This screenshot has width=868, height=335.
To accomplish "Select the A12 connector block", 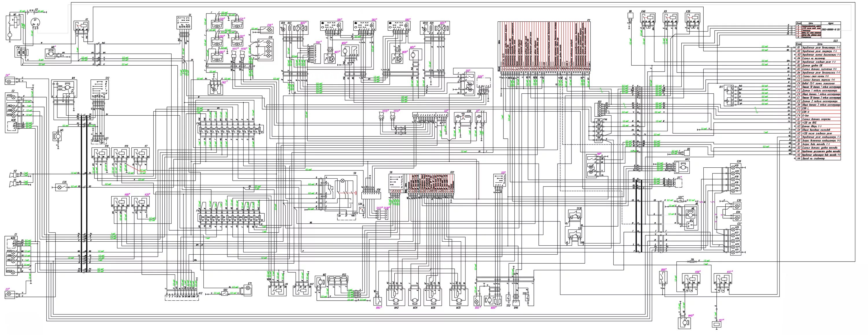I will 182,297.
